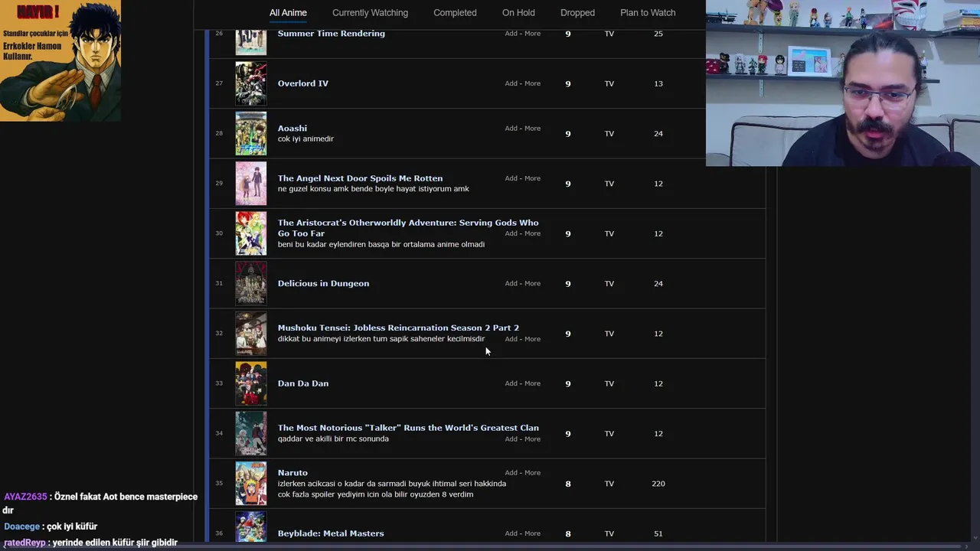980x551 pixels.
Task: Open the Overlord IV title link
Action: coord(302,83)
